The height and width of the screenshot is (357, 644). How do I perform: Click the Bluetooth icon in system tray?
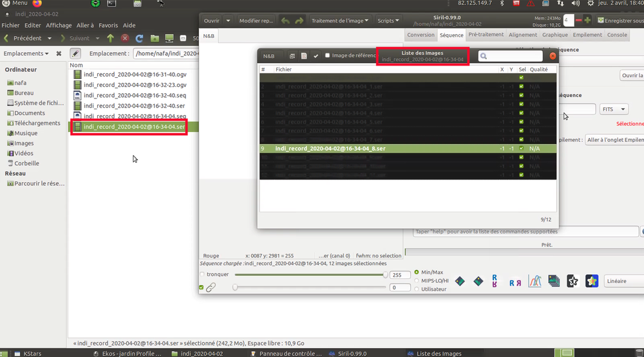tap(502, 3)
